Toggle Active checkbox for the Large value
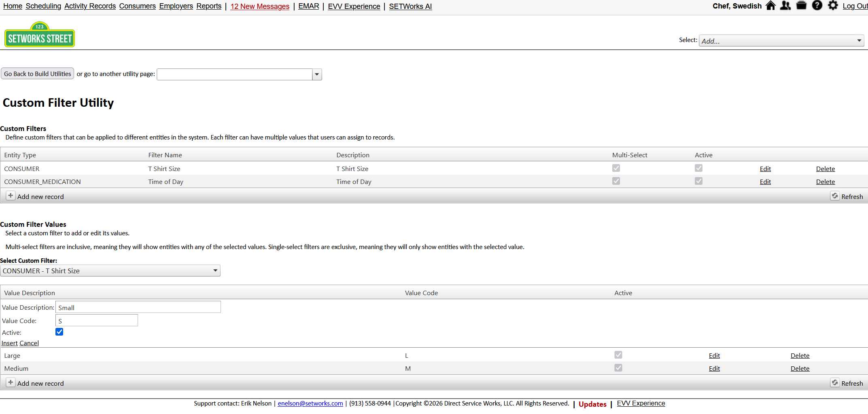 point(618,355)
